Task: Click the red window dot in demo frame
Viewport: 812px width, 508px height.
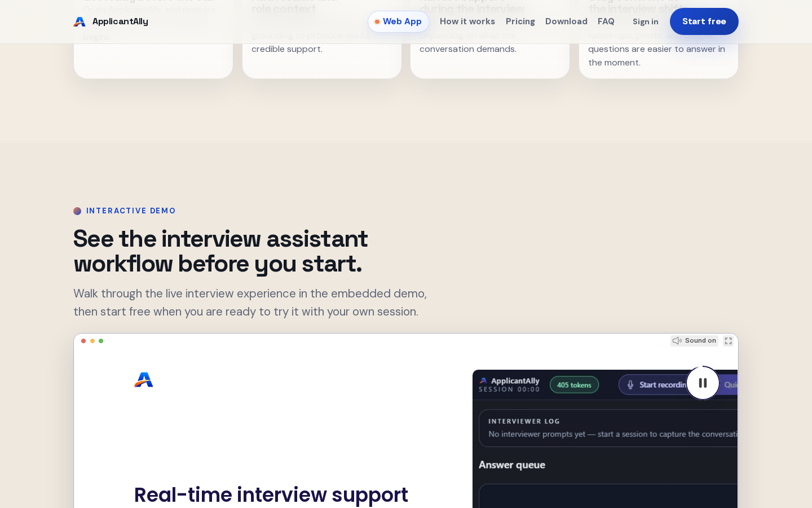Action: (83, 341)
